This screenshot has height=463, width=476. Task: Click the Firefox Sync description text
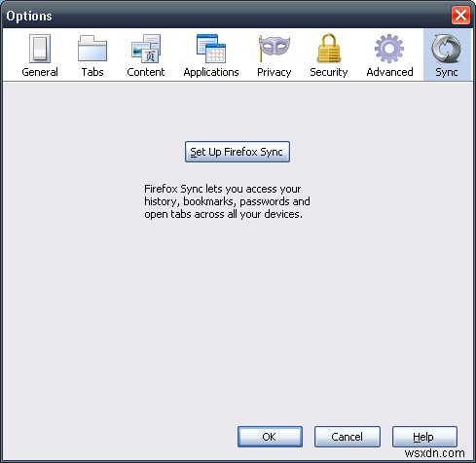[227, 201]
